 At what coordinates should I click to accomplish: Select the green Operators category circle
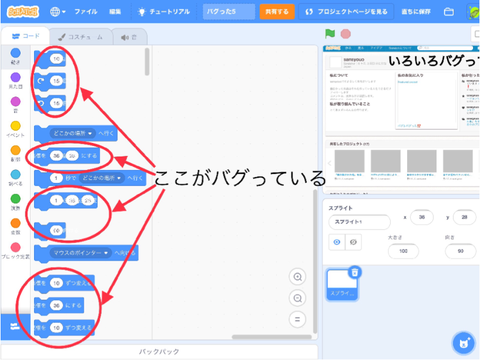tap(15, 199)
